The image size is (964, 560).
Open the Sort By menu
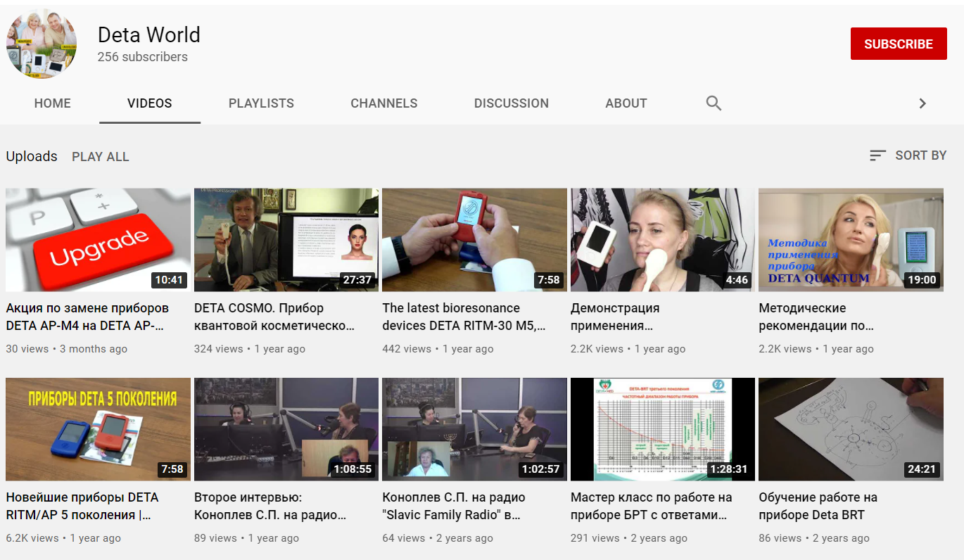[x=908, y=155]
